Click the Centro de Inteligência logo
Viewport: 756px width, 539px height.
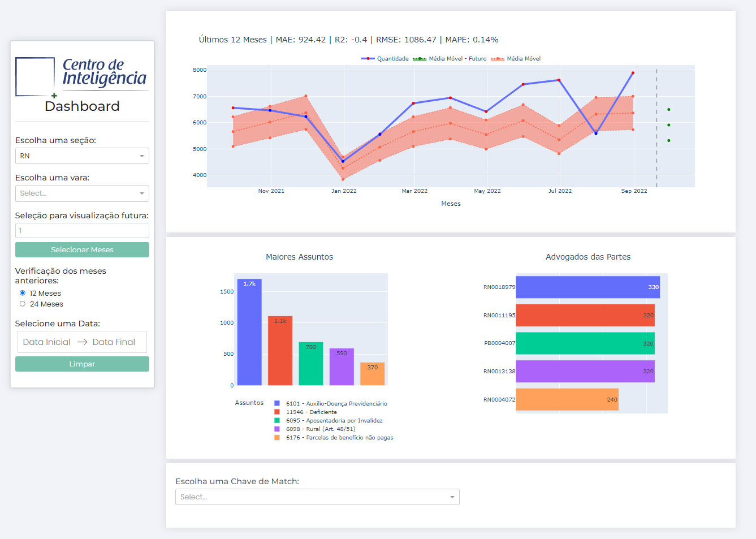click(82, 77)
